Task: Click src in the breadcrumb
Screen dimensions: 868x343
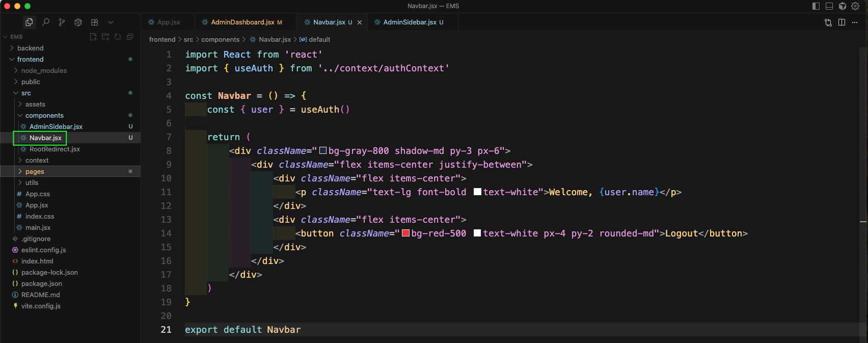Action: [x=188, y=39]
